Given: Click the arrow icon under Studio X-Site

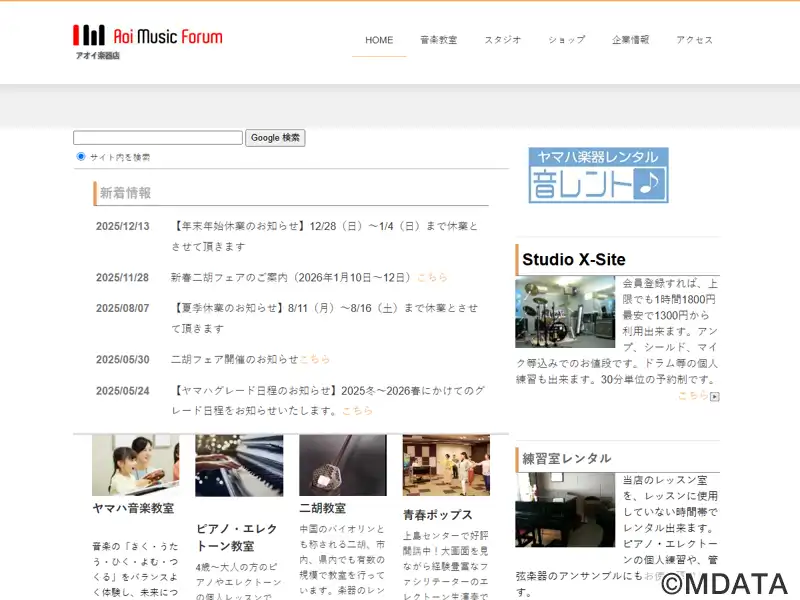Looking at the screenshot, I should pyautogui.click(x=715, y=397).
